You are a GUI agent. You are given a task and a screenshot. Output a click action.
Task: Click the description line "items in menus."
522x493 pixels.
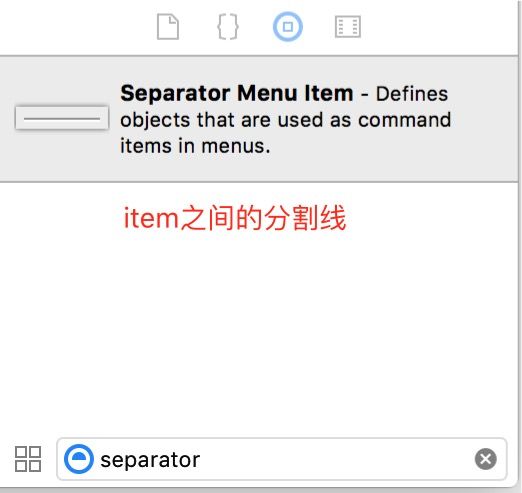[x=195, y=146]
